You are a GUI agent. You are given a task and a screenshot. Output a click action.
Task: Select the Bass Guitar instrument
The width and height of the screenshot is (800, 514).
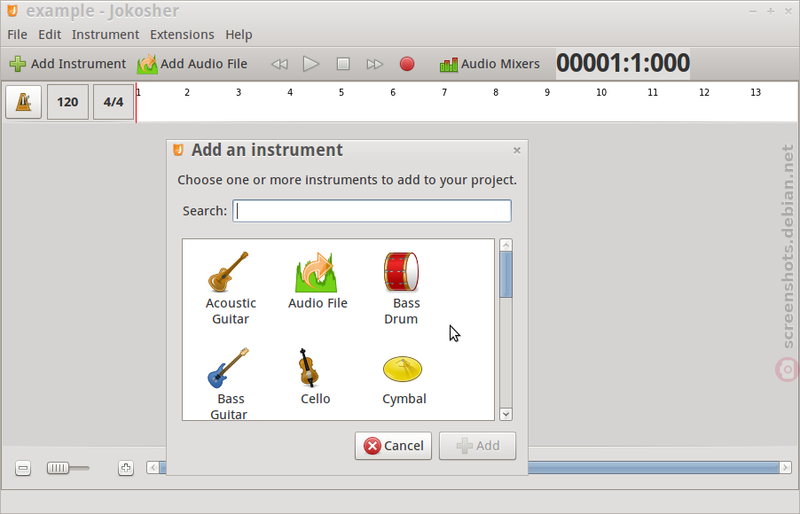coord(229,383)
